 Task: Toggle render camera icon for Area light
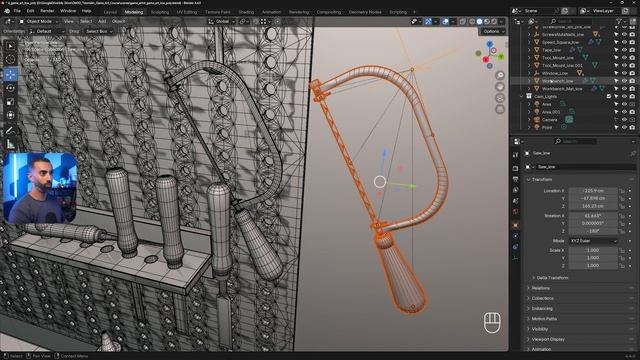(x=632, y=104)
